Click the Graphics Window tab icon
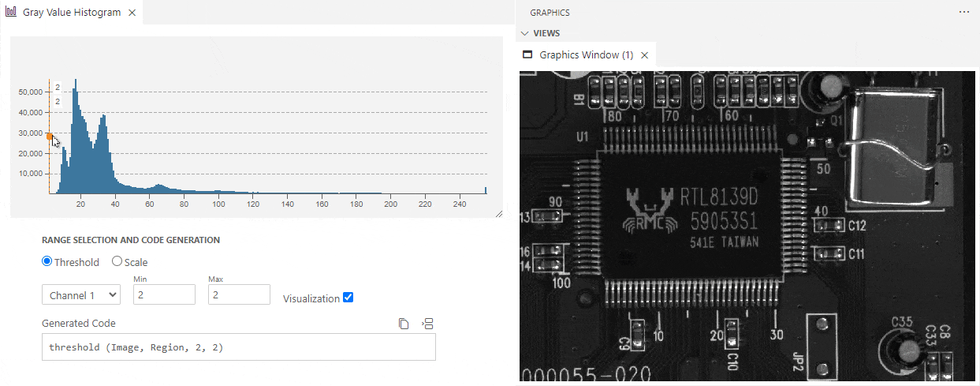980x386 pixels. pos(528,55)
